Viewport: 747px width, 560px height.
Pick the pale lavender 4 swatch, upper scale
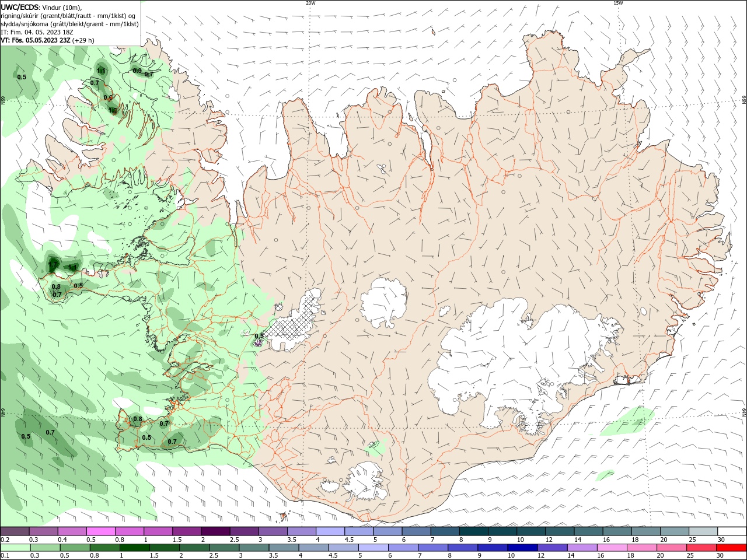pos(330,531)
